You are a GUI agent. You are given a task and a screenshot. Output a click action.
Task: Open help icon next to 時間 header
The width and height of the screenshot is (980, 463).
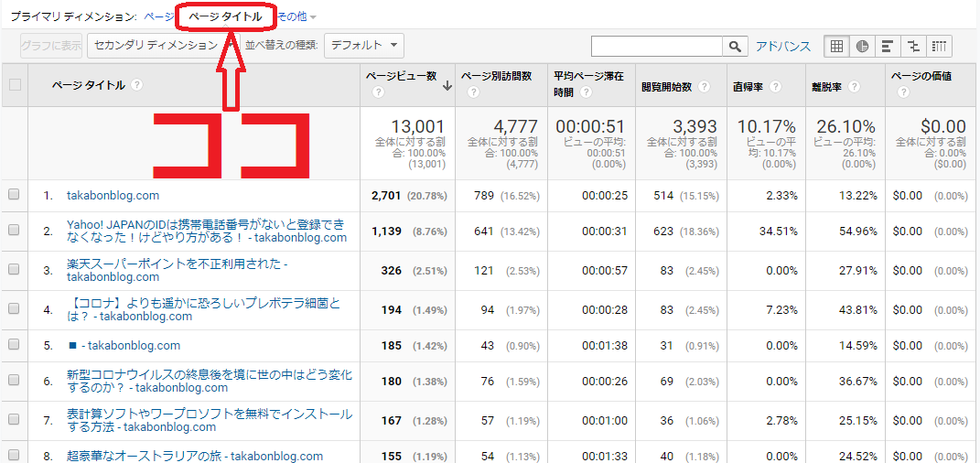coord(586,92)
